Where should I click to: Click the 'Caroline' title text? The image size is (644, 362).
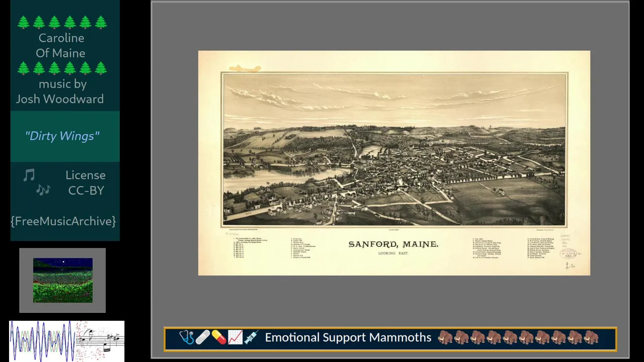pos(61,38)
